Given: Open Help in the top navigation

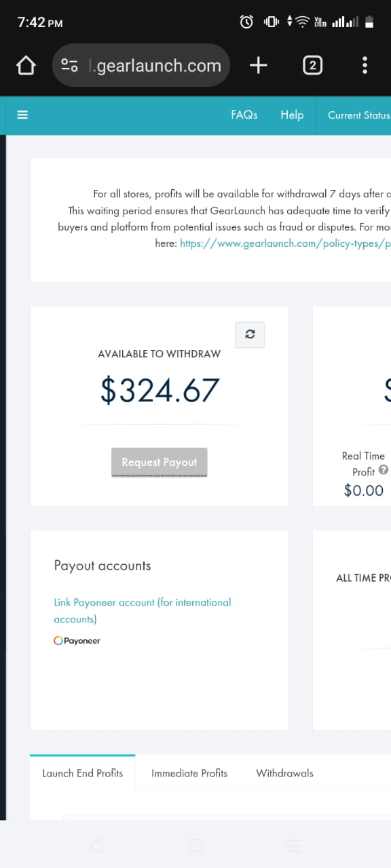Looking at the screenshot, I should [x=292, y=115].
